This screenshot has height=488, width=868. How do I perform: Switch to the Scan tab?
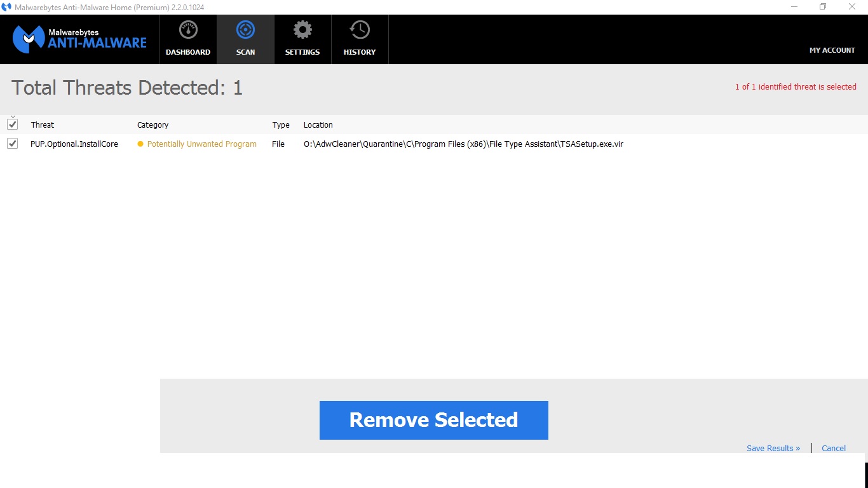(245, 39)
